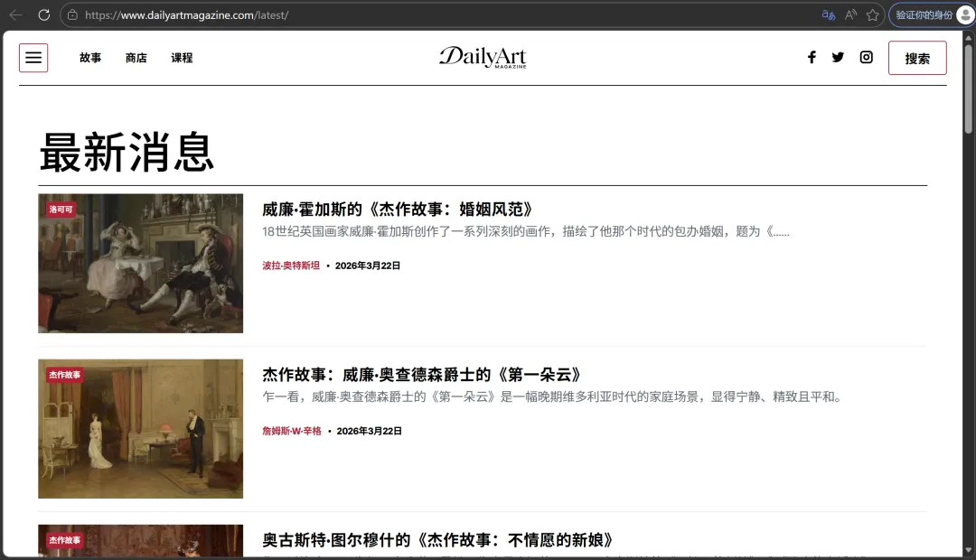Image resolution: width=976 pixels, height=560 pixels.
Task: Click the DailyArt Magazine logo
Action: coord(483,57)
